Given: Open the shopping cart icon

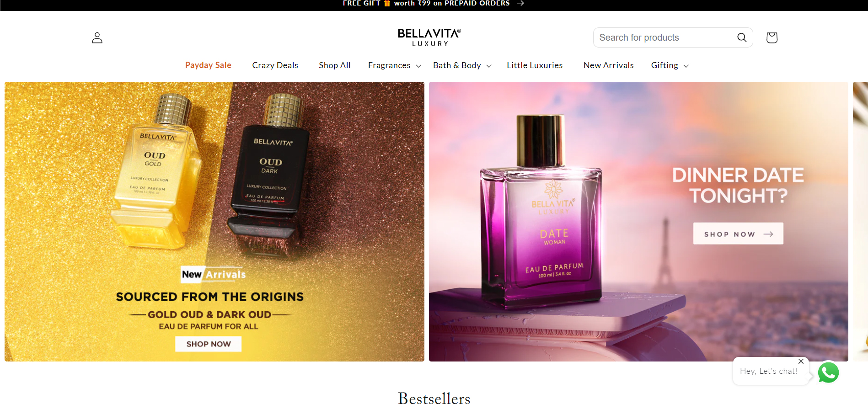Looking at the screenshot, I should point(772,37).
